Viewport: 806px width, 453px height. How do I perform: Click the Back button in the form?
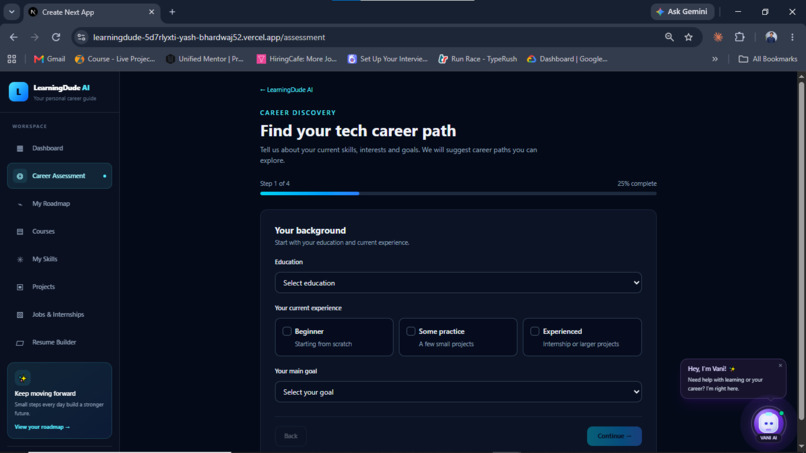click(290, 436)
